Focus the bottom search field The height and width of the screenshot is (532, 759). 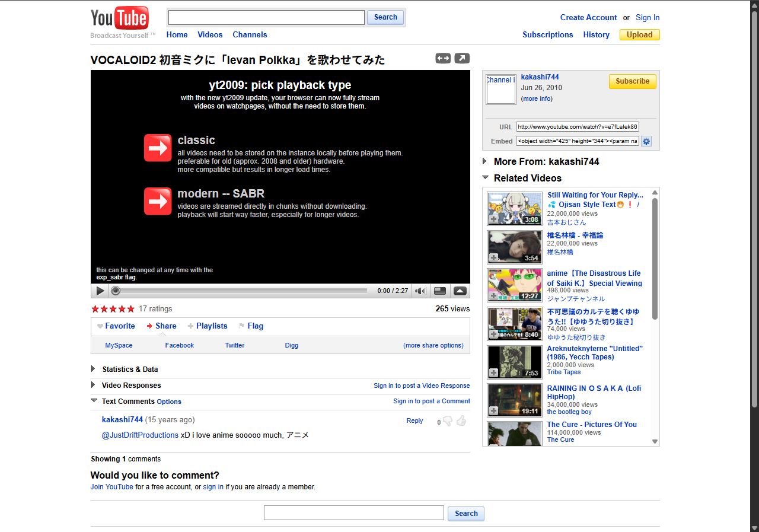(x=354, y=513)
